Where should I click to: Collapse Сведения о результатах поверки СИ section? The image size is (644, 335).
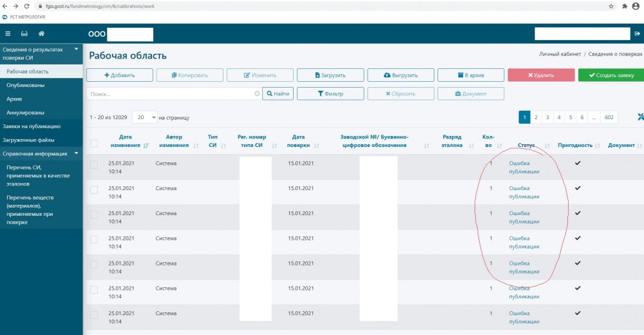[76, 49]
